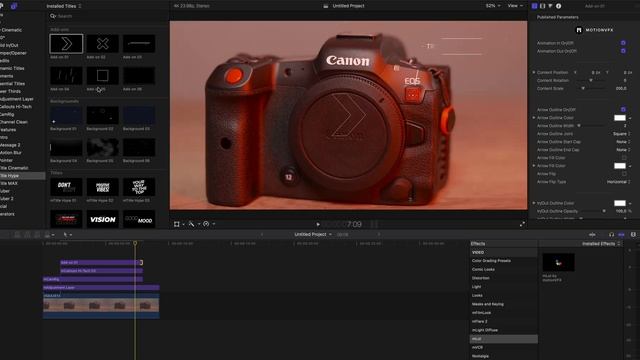Expand the In/Out Outline Color disclosure triangle
The height and width of the screenshot is (360, 640).
tap(533, 203)
